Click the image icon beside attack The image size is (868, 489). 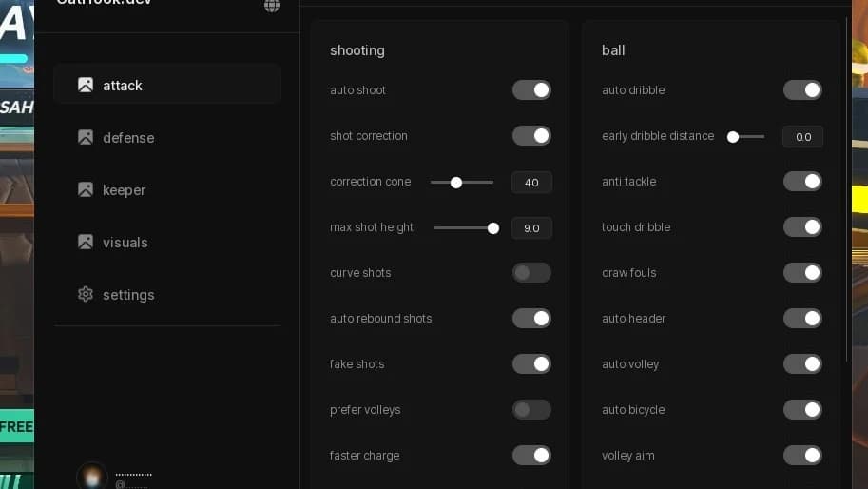tap(86, 85)
